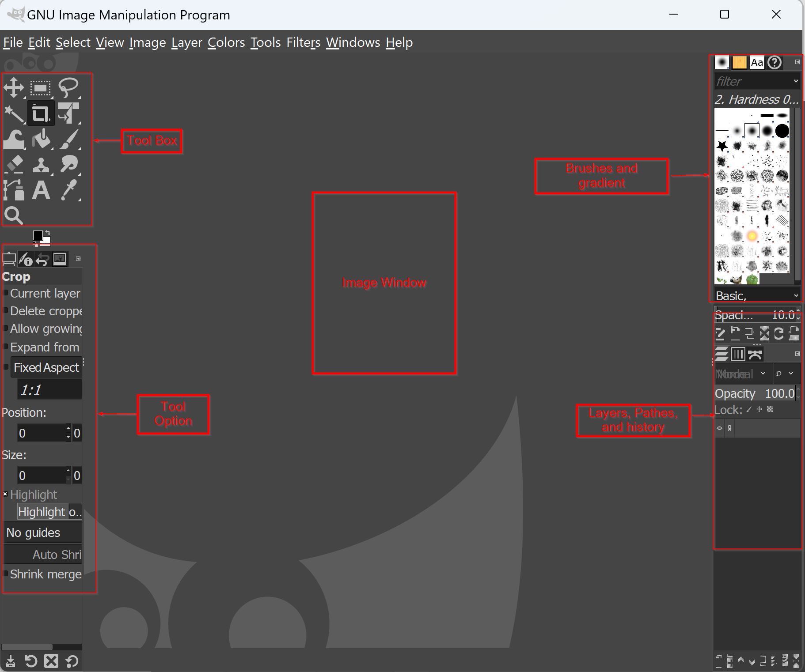The width and height of the screenshot is (805, 672).
Task: Open the Device Status tab
Action: (x=26, y=259)
